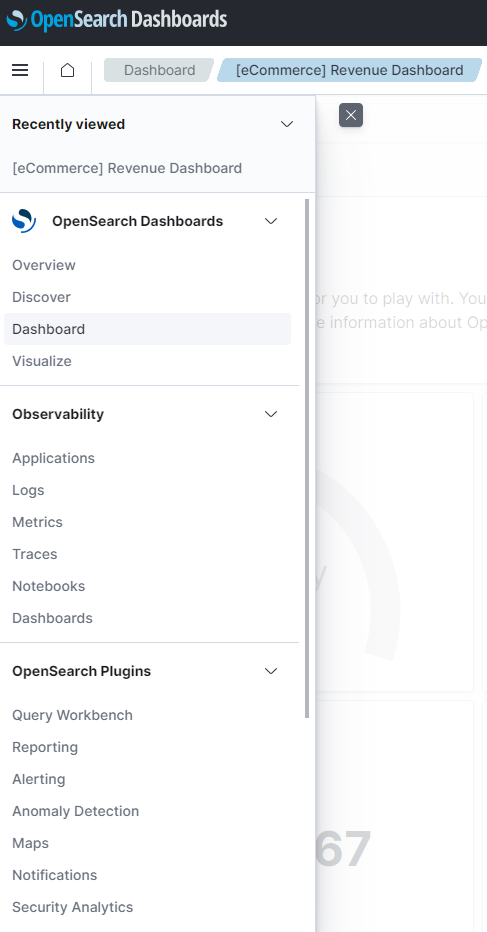Open the Dashboard breadcrumb
This screenshot has width=487, height=932.
(x=159, y=70)
